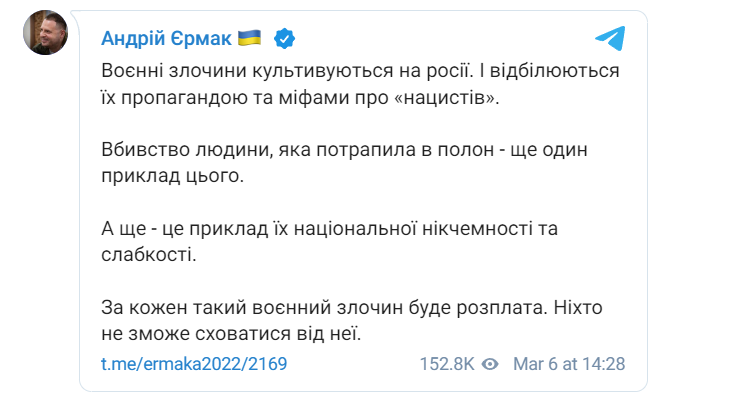The width and height of the screenshot is (753, 411).
Task: Click the line 'їх пропагандою та міфами'
Action: (x=300, y=97)
